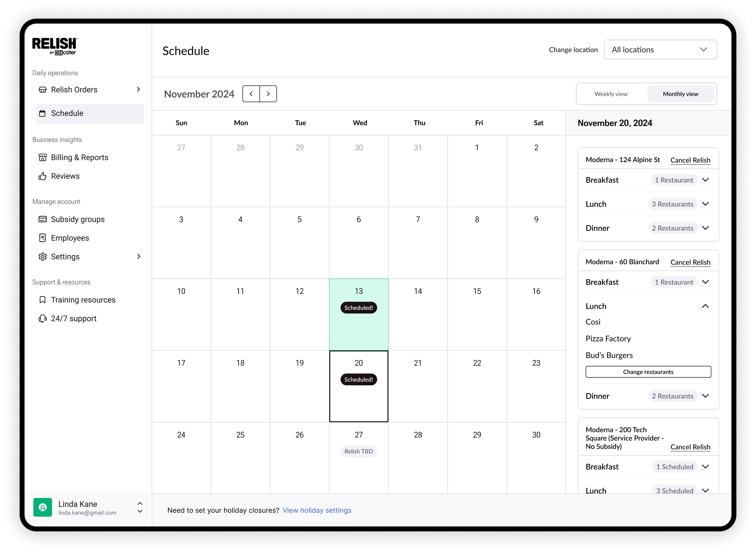Screen dimensions: 756x552
Task: Click the Subsidy groups card icon
Action: 42,219
